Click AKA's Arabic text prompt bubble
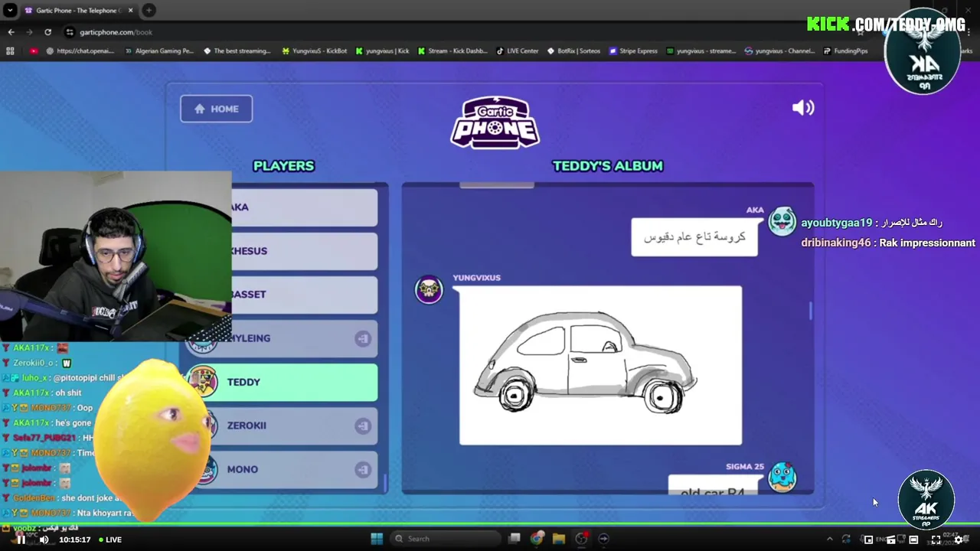The image size is (980, 551). pyautogui.click(x=694, y=237)
